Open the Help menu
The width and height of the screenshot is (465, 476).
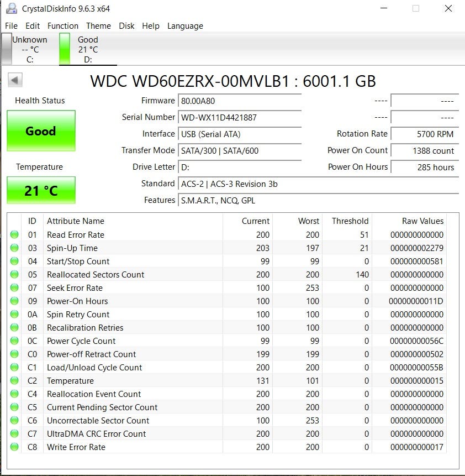pos(150,26)
